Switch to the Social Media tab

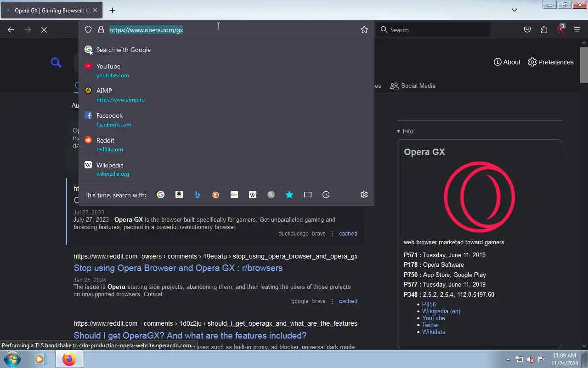pos(413,86)
